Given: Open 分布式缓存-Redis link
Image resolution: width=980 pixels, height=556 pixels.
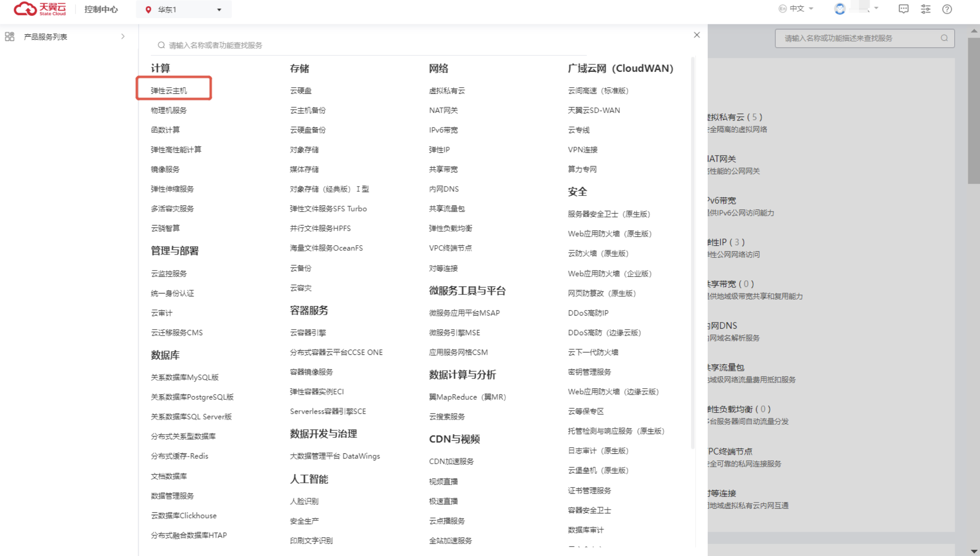Looking at the screenshot, I should [179, 456].
